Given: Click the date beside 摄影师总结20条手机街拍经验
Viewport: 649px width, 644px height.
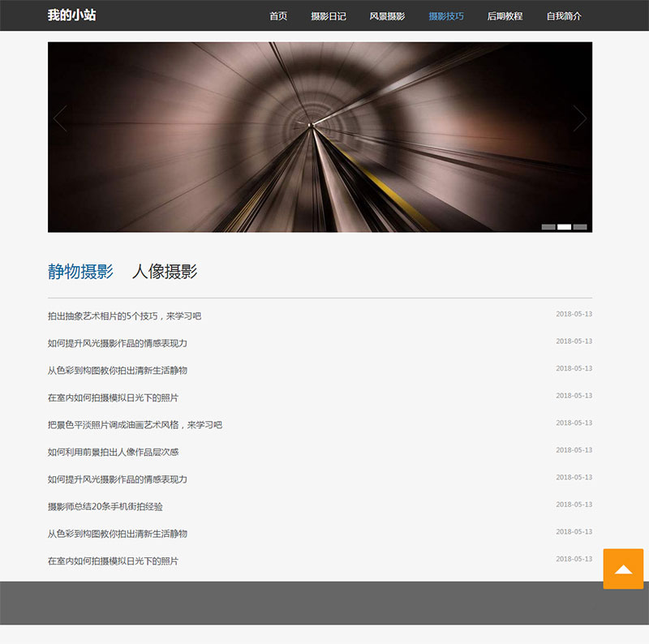Looking at the screenshot, I should click(x=574, y=504).
